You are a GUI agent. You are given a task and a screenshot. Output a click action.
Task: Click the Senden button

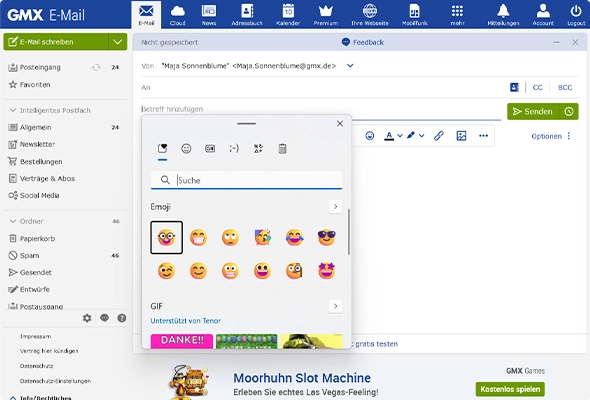(x=533, y=111)
